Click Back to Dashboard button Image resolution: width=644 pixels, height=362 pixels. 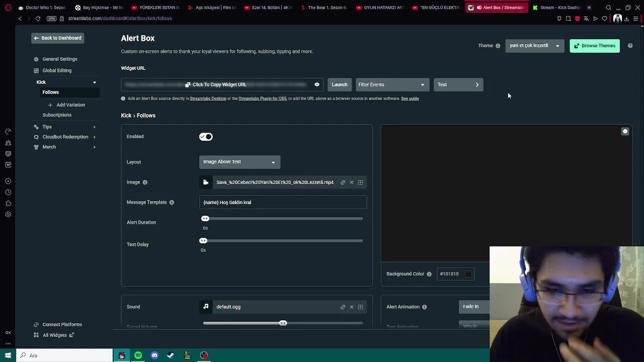(x=57, y=38)
